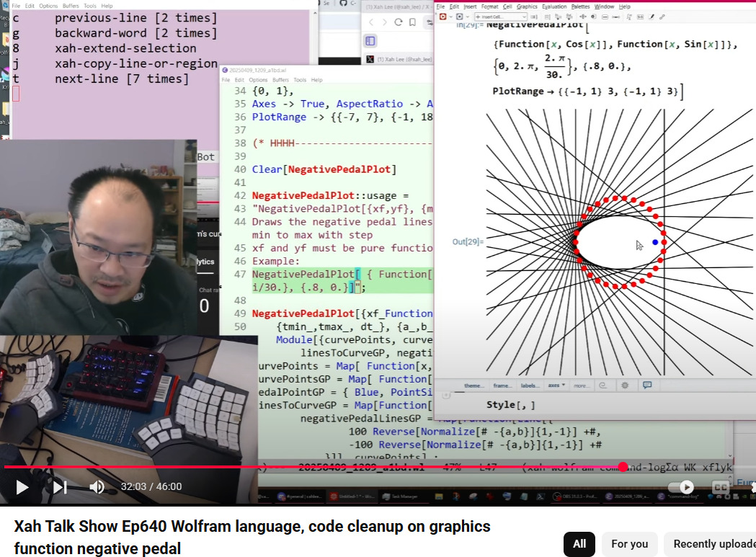Click the Style[, ] input cell
This screenshot has width=756, height=557.
click(510, 405)
